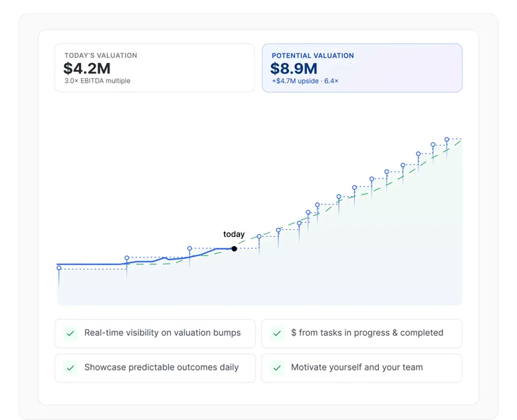Click checkmark beside Motivate yourself
The image size is (517, 420).
277,368
